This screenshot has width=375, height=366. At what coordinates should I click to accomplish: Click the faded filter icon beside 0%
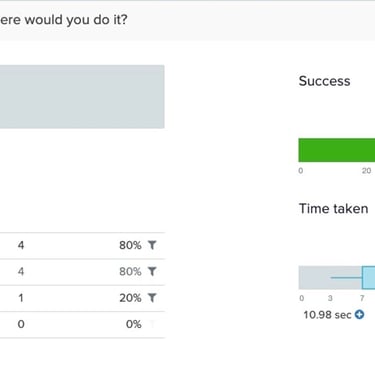click(152, 324)
